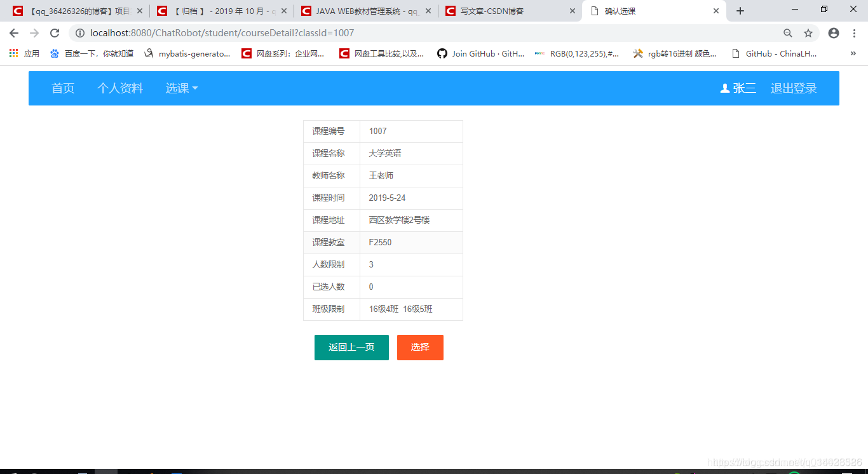The height and width of the screenshot is (474, 868).
Task: Close the 写文章-CSDN博客 tab
Action: click(x=572, y=11)
